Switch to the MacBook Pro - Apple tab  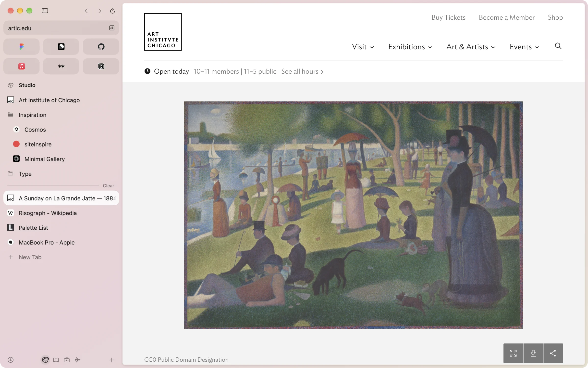click(x=61, y=242)
